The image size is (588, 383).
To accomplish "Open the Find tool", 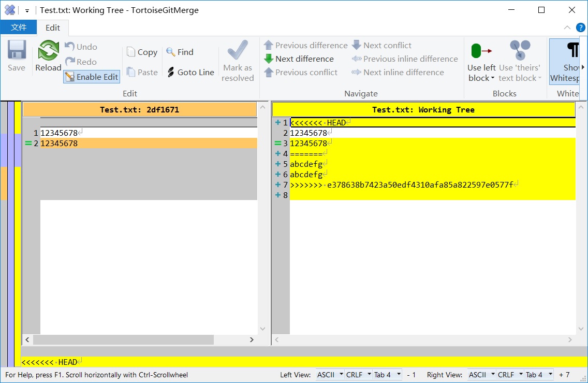I will (x=180, y=52).
